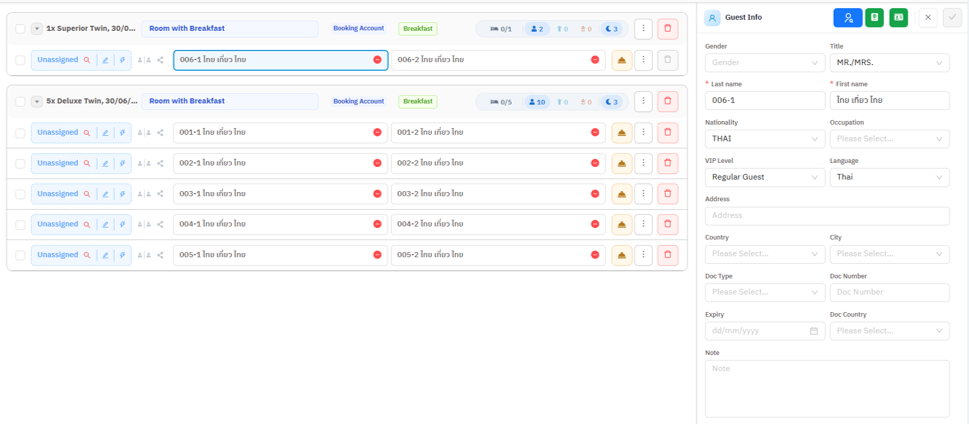Click into the Address input field

(x=827, y=216)
